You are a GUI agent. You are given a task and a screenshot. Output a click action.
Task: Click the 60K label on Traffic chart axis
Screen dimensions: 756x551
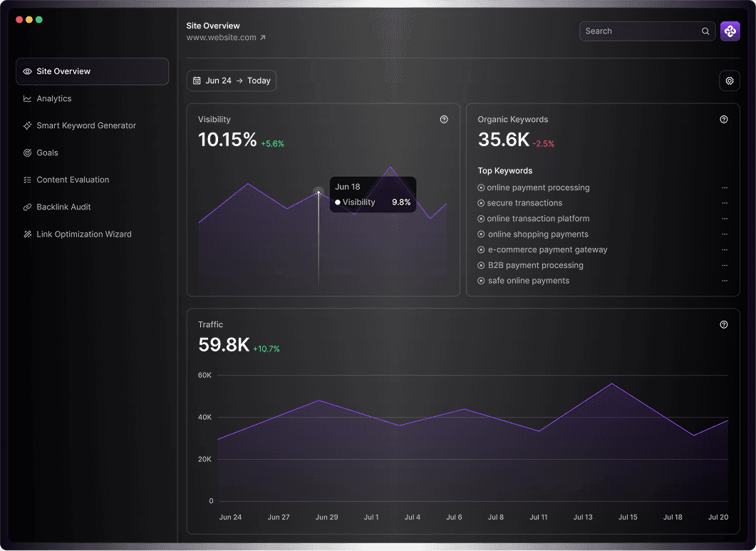204,376
